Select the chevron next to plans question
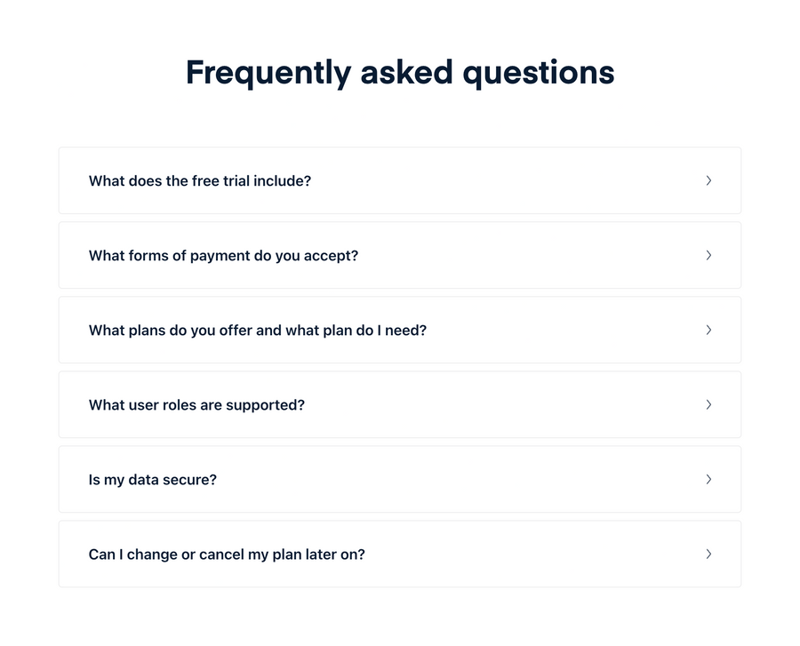Screen dimensions: 800x646 pyautogui.click(x=709, y=330)
